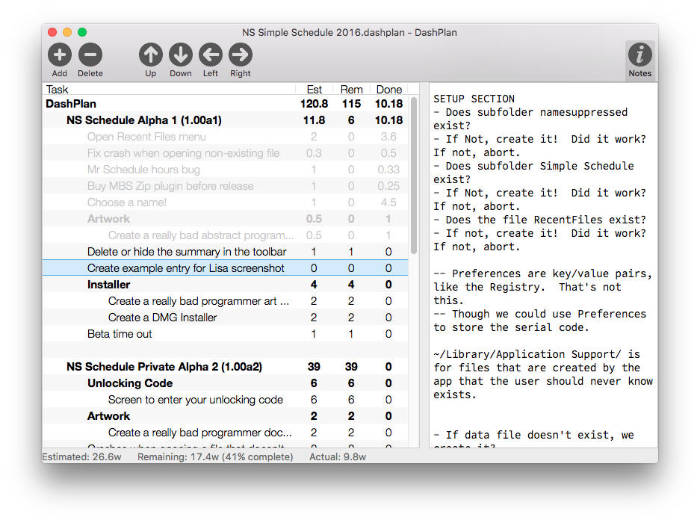Select Buy MBS Zip plugin before release
This screenshot has height=523, width=700.
pos(225,186)
